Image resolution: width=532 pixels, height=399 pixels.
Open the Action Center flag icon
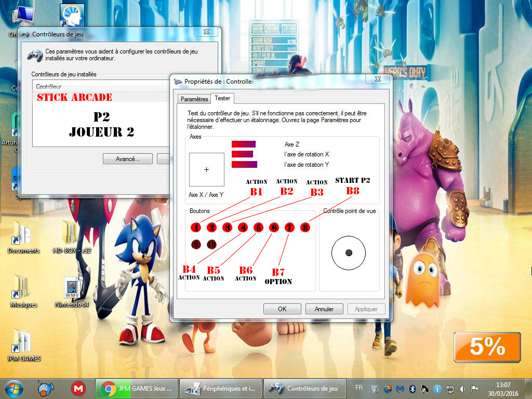[475, 389]
